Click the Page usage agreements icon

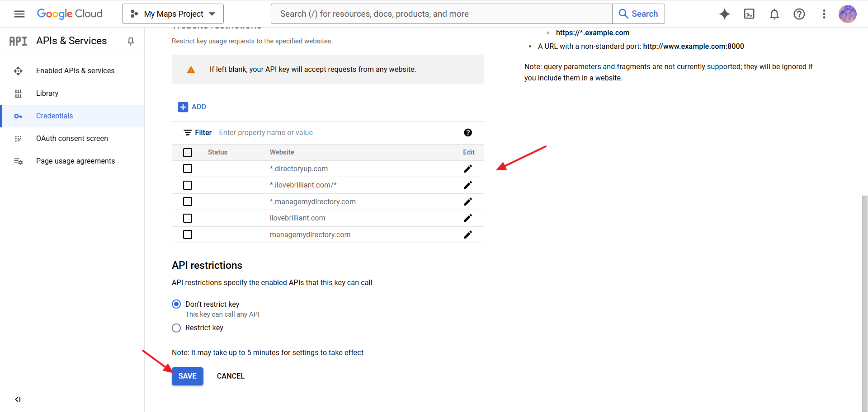18,161
